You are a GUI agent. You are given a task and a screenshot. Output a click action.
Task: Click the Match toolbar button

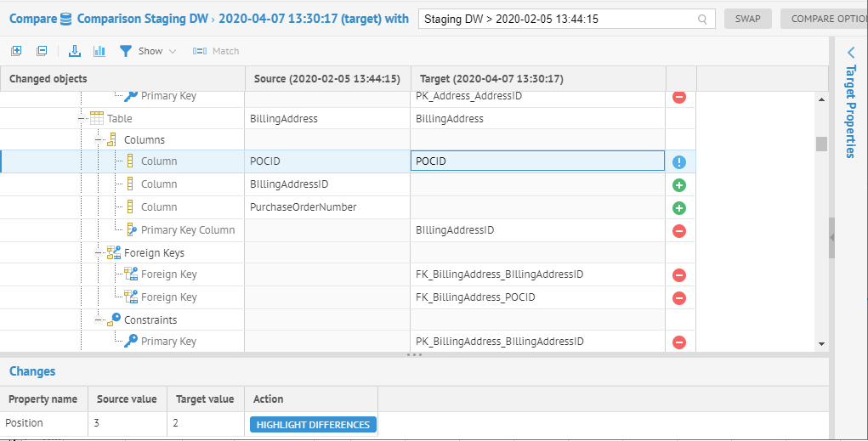point(216,51)
